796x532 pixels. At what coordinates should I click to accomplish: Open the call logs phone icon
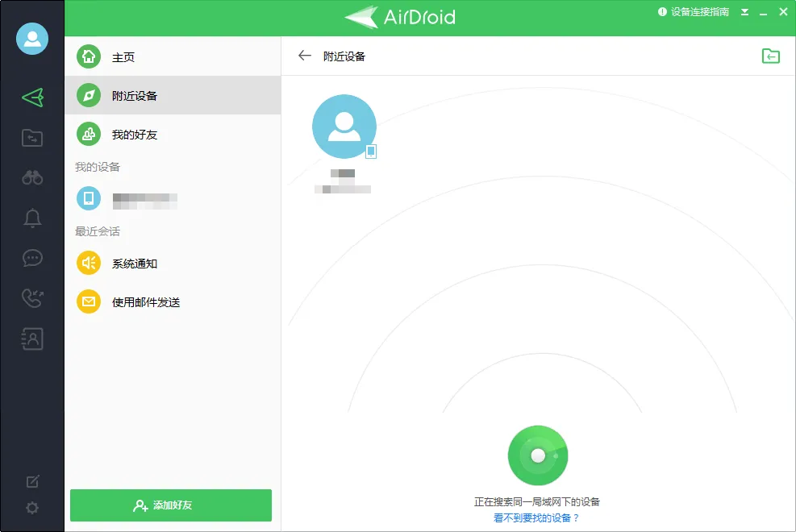[x=32, y=298]
